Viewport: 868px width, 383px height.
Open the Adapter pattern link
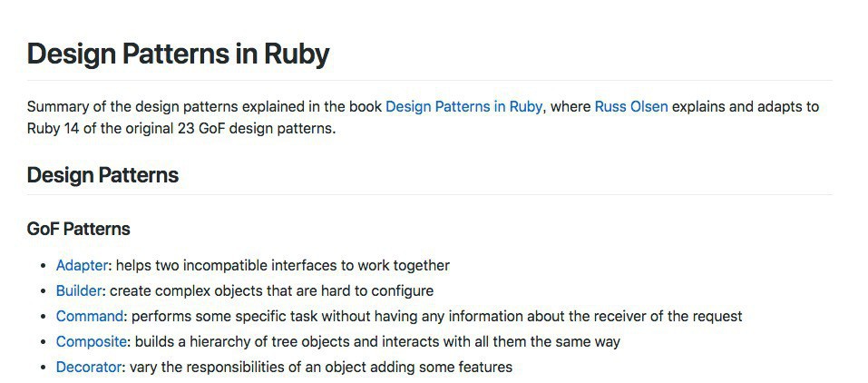tap(82, 266)
